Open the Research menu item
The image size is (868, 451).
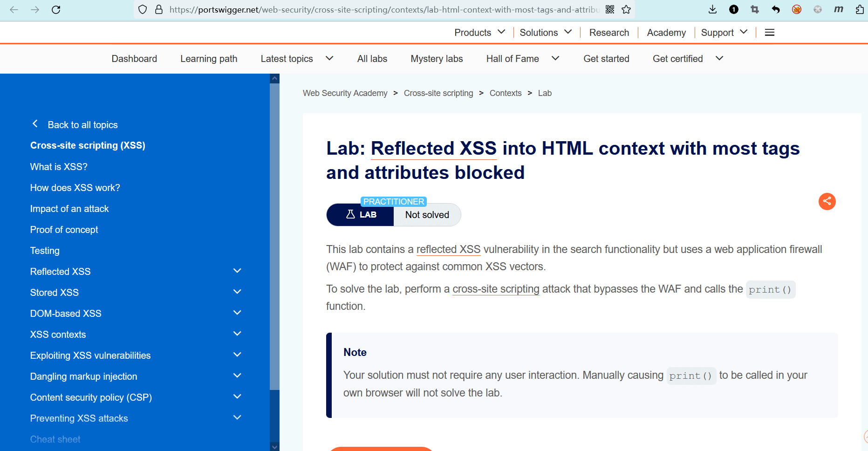tap(609, 33)
